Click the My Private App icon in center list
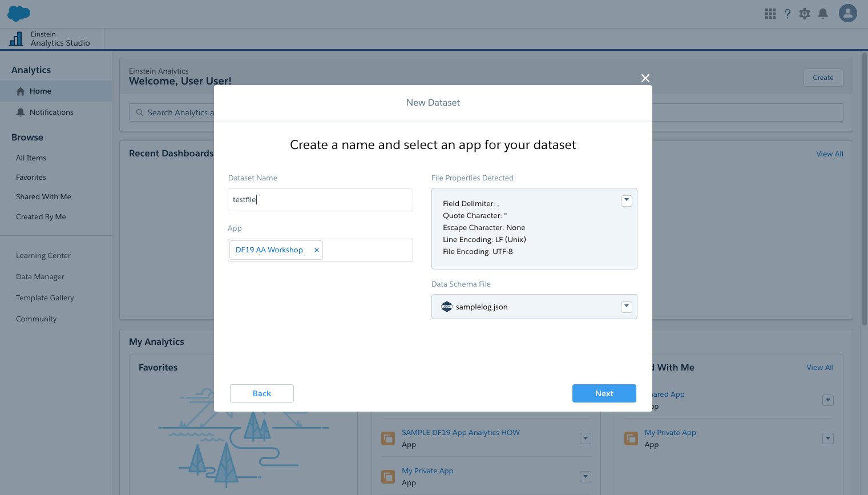The image size is (868, 495). point(388,477)
